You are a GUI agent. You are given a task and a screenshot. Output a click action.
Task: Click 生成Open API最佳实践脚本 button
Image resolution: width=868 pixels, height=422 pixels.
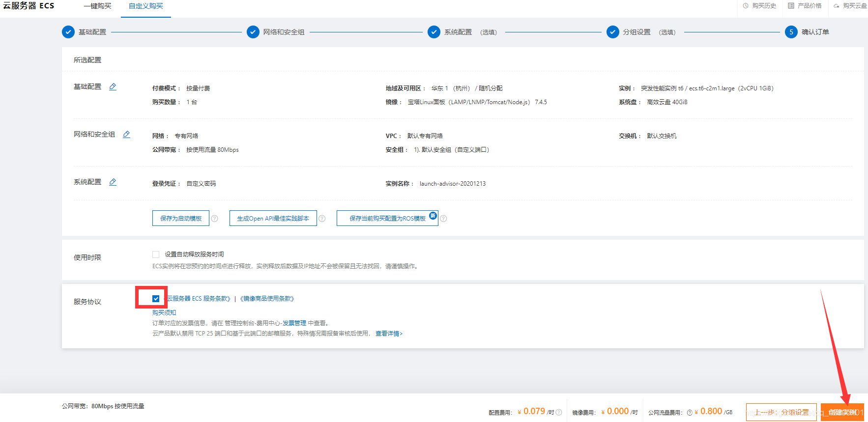point(273,218)
